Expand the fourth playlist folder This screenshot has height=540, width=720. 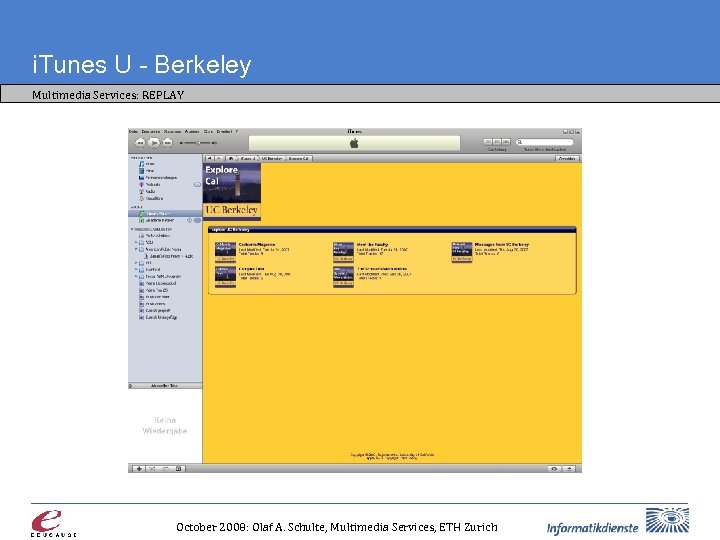click(x=136, y=270)
